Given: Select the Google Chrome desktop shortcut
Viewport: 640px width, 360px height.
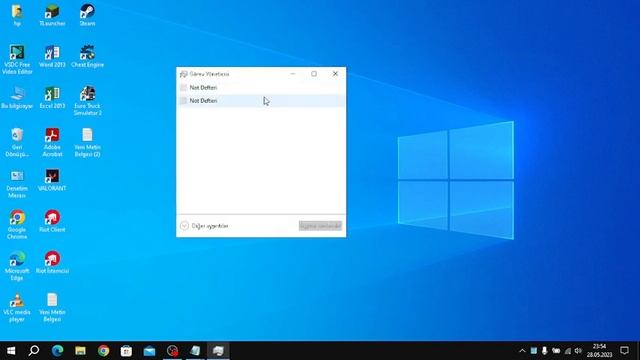Looking at the screenshot, I should point(17,224).
